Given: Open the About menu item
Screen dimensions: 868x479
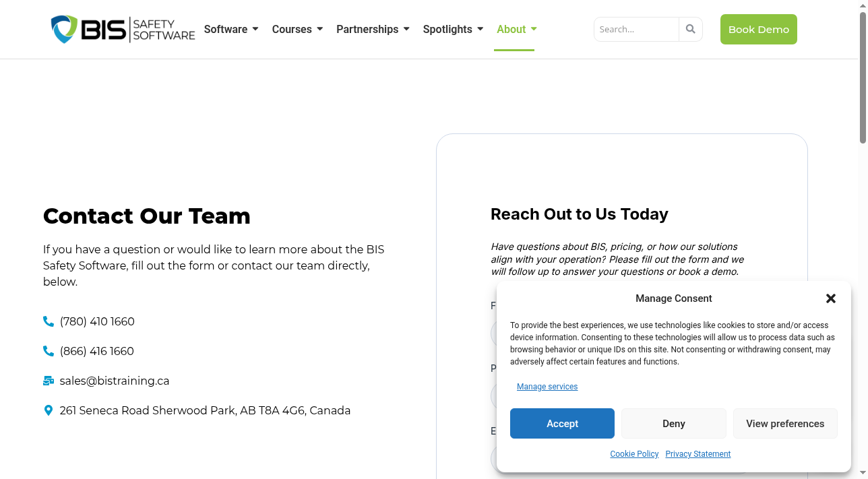Looking at the screenshot, I should click(511, 30).
